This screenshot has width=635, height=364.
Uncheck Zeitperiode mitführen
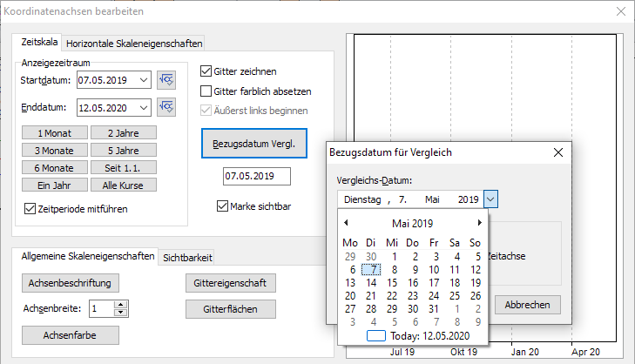[x=31, y=208]
